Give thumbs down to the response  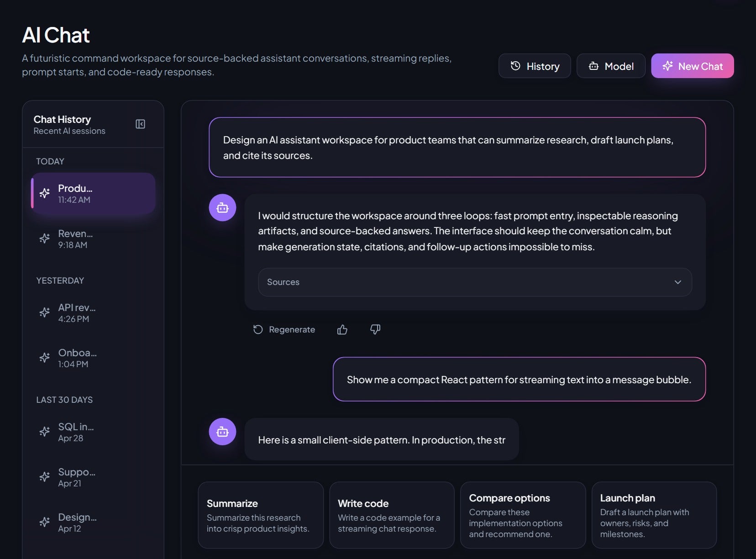click(375, 329)
